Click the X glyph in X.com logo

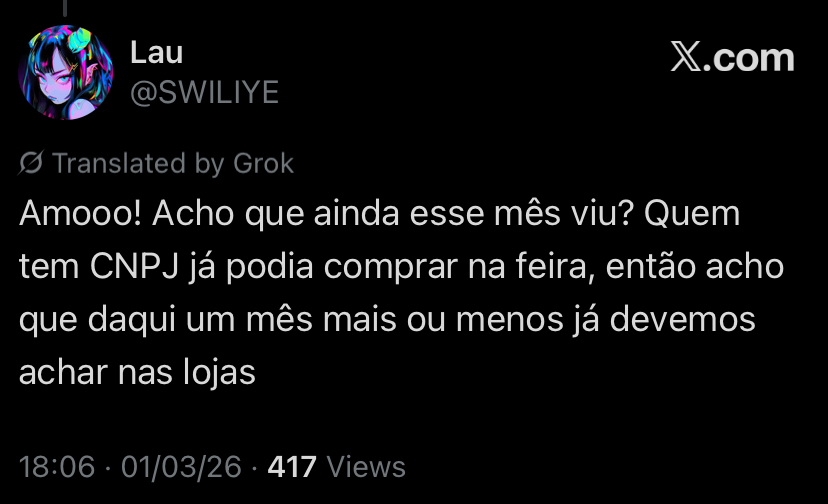685,57
